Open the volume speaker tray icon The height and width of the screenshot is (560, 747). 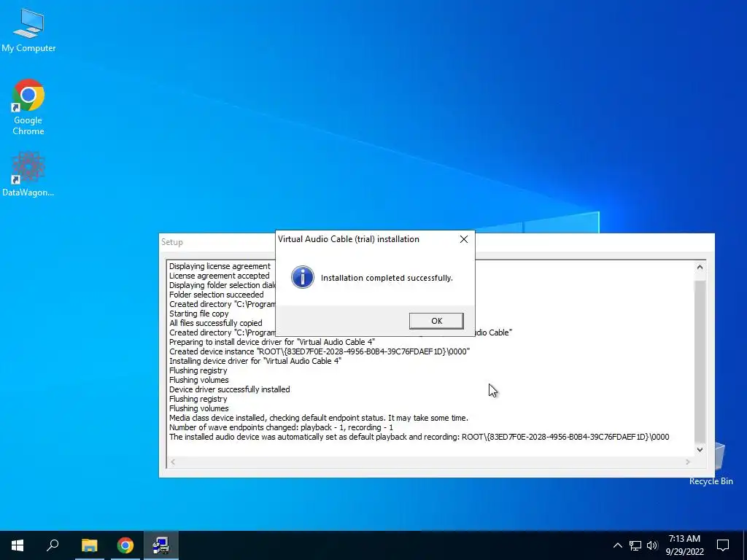[x=652, y=545]
